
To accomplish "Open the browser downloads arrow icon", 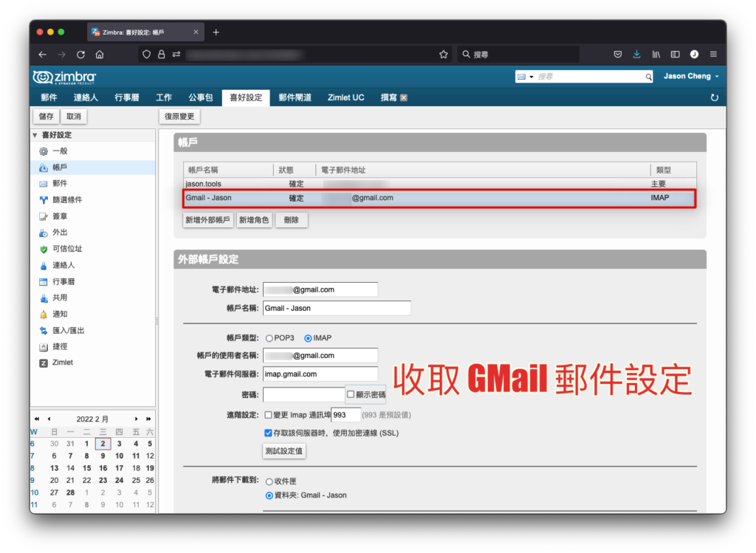I will click(636, 55).
